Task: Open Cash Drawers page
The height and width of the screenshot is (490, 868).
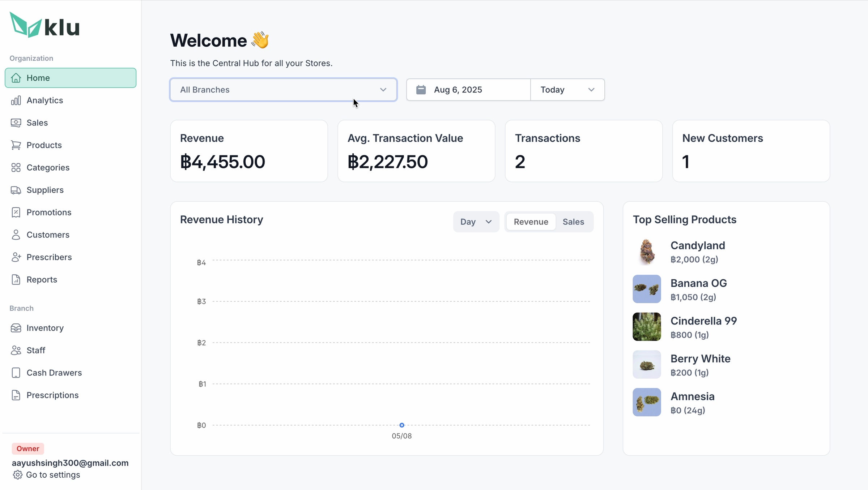Action: [x=71, y=373]
